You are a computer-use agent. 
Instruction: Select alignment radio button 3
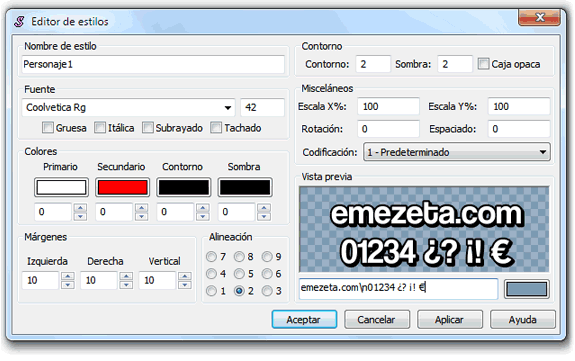[267, 291]
